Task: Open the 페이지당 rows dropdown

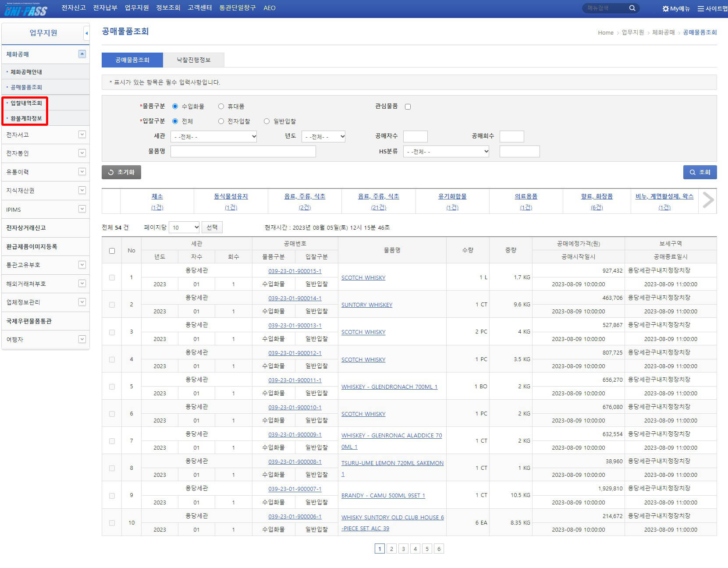Action: click(185, 227)
